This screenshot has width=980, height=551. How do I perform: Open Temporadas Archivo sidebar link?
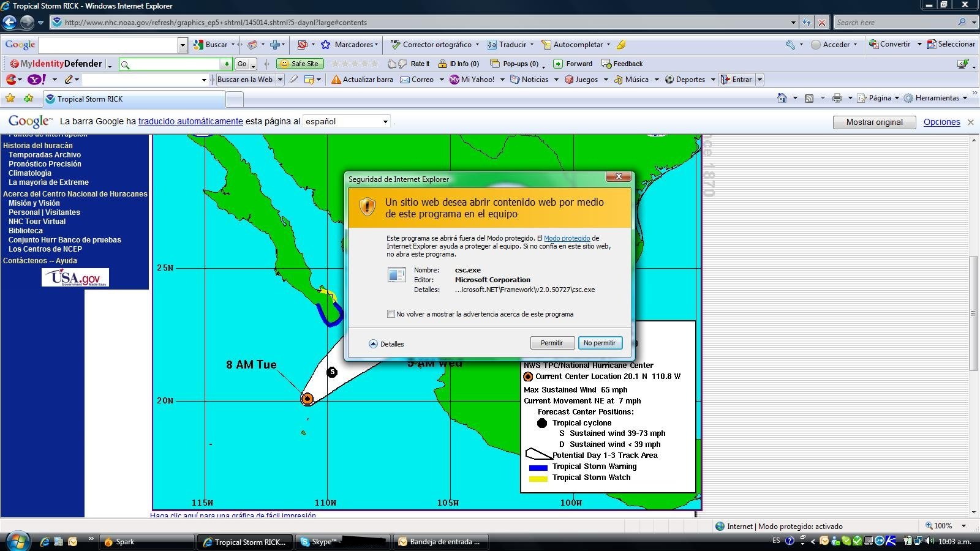(45, 155)
